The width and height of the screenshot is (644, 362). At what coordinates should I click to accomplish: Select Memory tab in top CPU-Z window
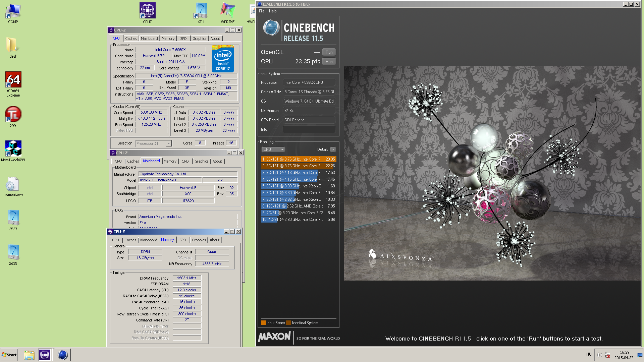168,39
